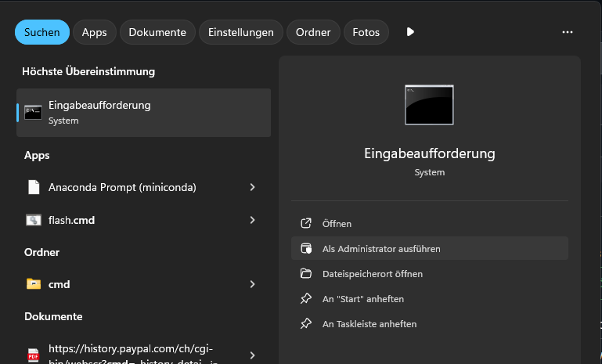Click the Ordner section heading in results
The image size is (602, 364).
click(41, 252)
